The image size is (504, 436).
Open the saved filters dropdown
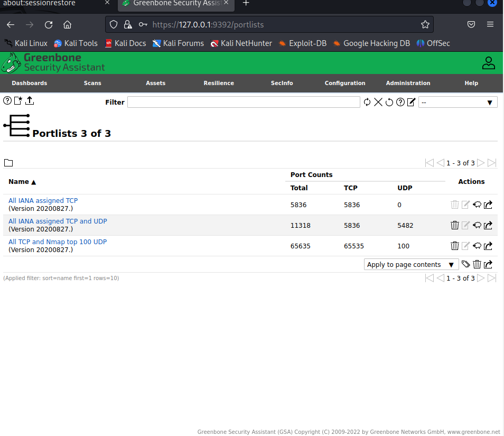tap(458, 102)
